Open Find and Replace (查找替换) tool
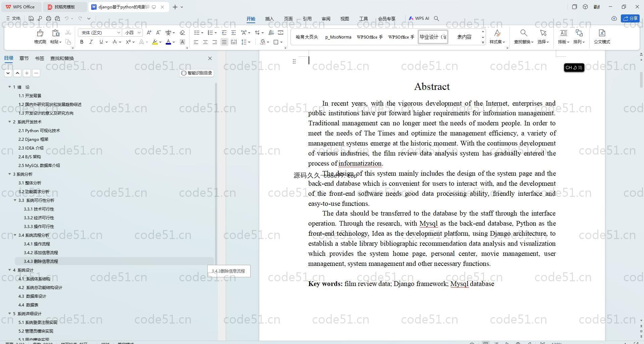The image size is (644, 344). [524, 37]
